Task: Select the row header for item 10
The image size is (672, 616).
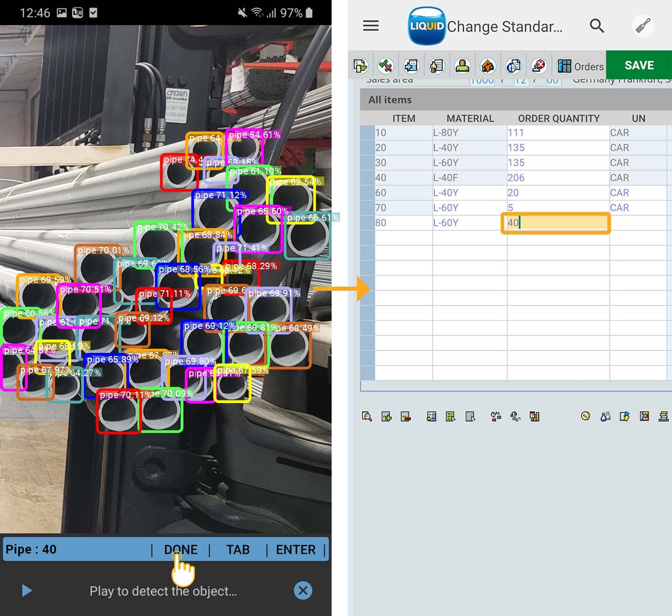Action: [x=367, y=133]
